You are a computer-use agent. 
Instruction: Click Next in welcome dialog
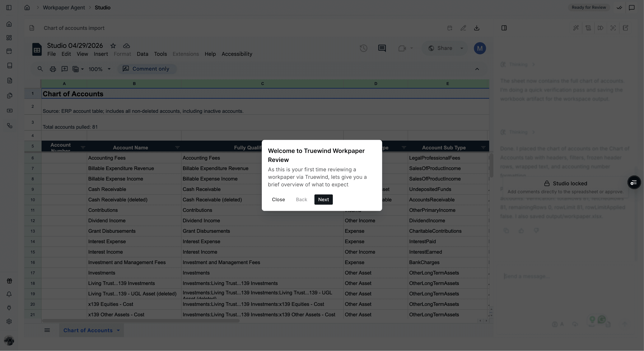323,200
